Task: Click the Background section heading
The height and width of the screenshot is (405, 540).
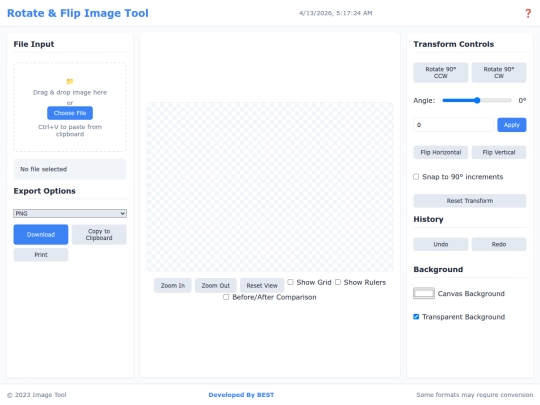Action: (438, 270)
